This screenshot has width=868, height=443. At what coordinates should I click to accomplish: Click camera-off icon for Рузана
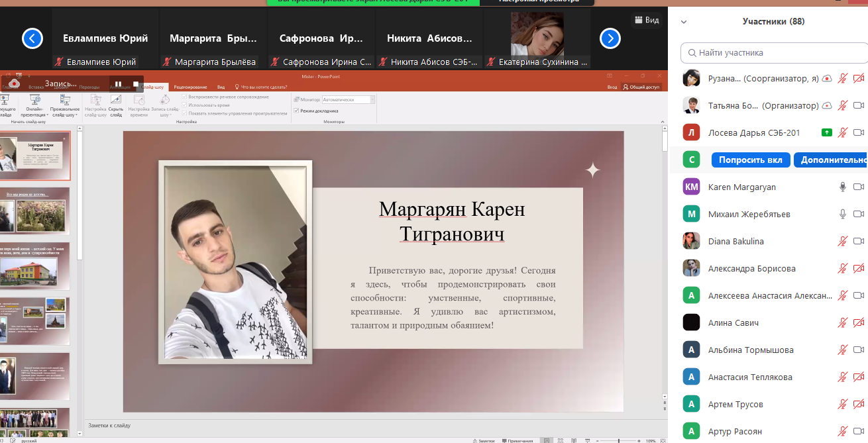859,78
